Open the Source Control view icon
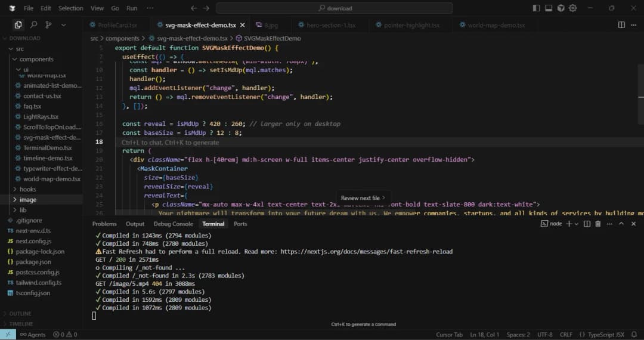Image resolution: width=644 pixels, height=340 pixels. pos(48,25)
